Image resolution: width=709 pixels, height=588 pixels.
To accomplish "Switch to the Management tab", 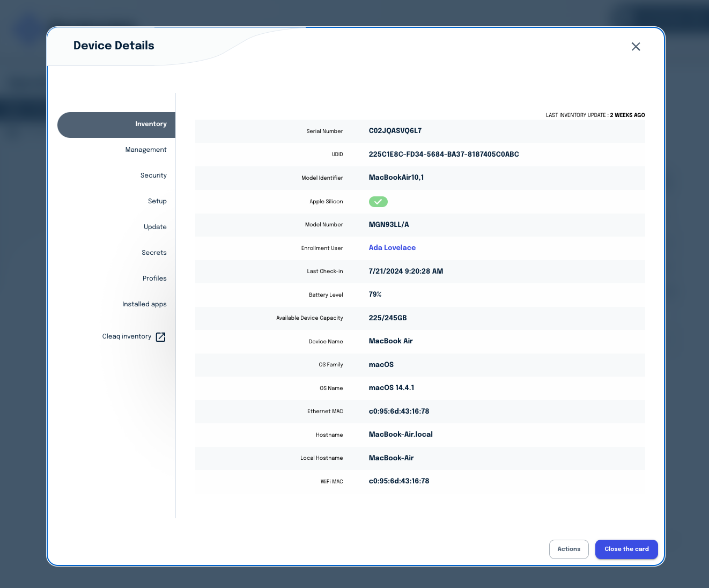I will tap(146, 150).
